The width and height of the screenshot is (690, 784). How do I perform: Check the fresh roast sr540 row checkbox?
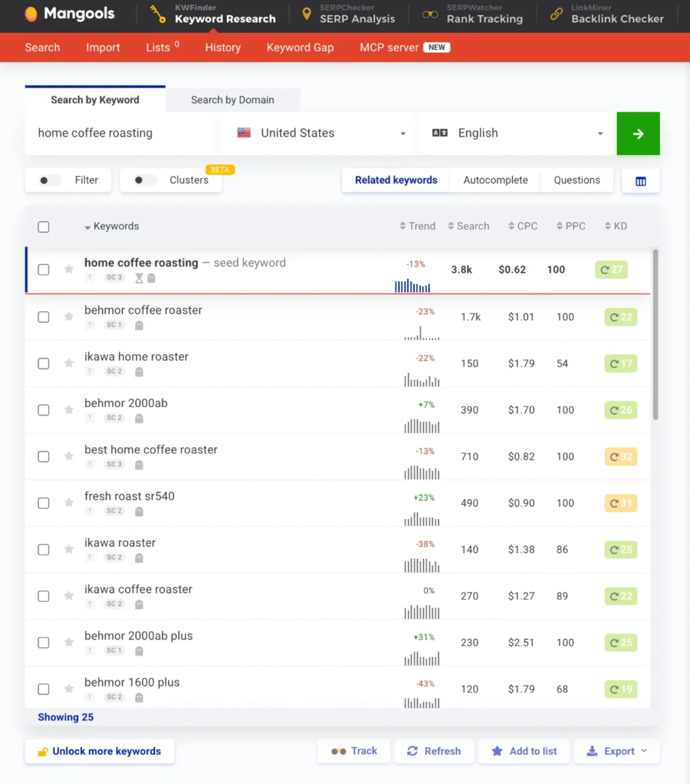(x=43, y=503)
